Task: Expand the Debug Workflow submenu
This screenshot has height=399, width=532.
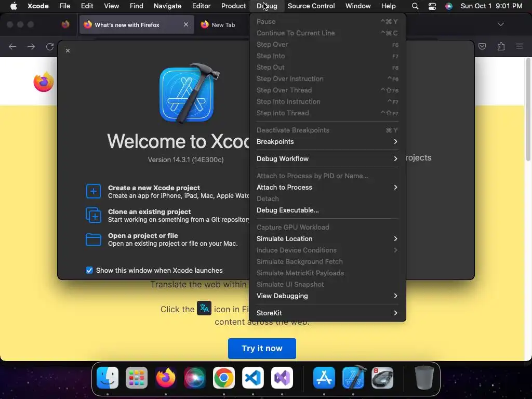Action: pos(327,158)
